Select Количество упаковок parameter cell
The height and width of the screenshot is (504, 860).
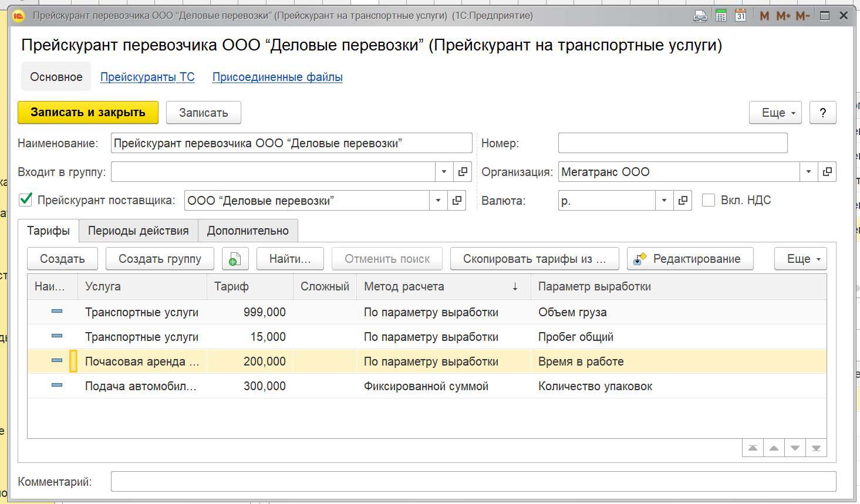pos(679,386)
